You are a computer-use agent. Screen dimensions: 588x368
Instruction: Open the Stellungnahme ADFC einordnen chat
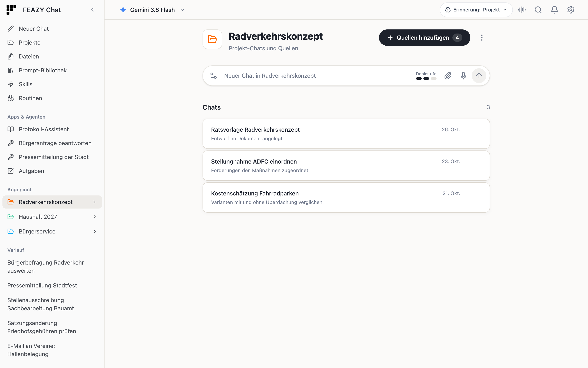(346, 166)
